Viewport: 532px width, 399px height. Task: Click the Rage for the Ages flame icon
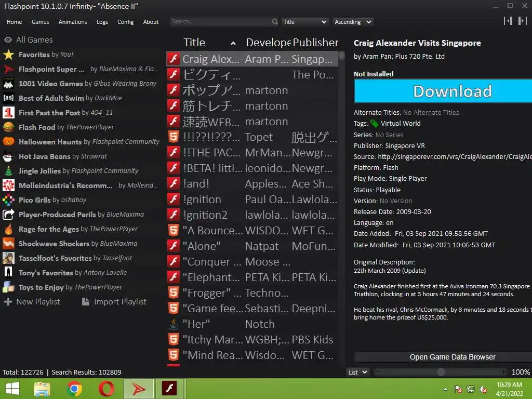(x=8, y=229)
